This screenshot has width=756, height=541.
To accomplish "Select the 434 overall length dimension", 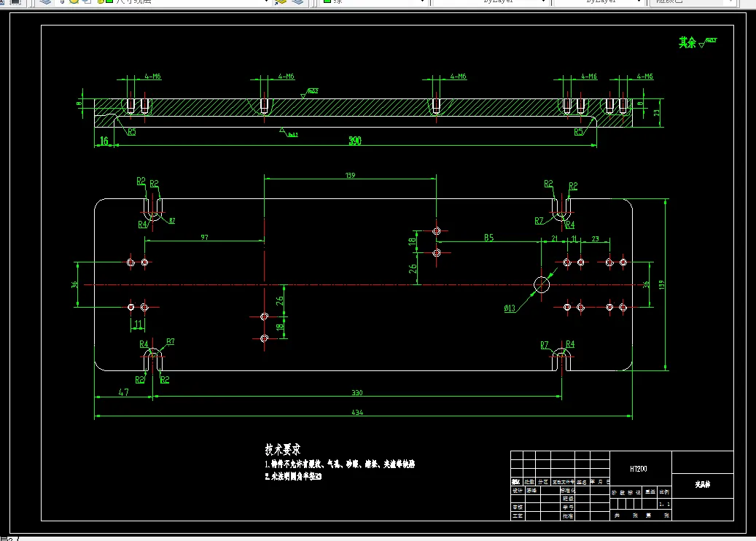I will pos(357,412).
